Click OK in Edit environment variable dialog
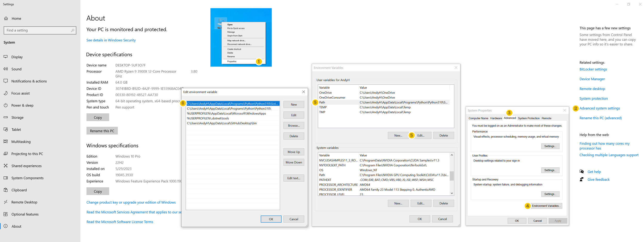Screen dimensions: 644x242 tap(271, 219)
